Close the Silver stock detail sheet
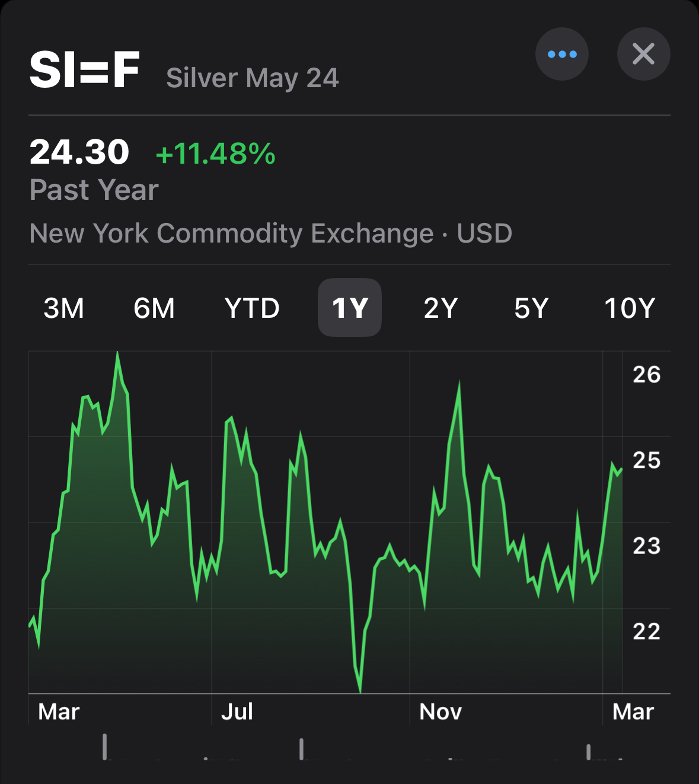The height and width of the screenshot is (784, 699). [643, 54]
